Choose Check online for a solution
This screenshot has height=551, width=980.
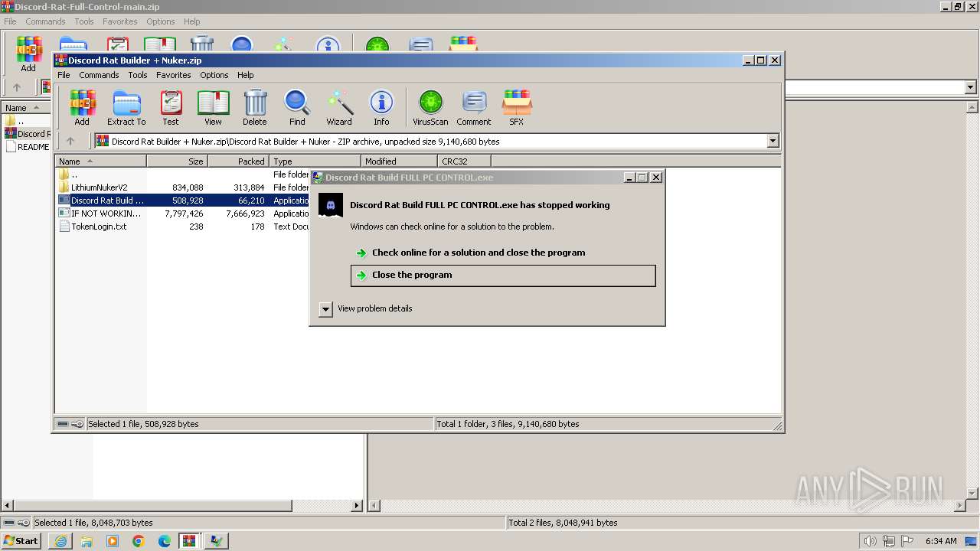tap(479, 253)
